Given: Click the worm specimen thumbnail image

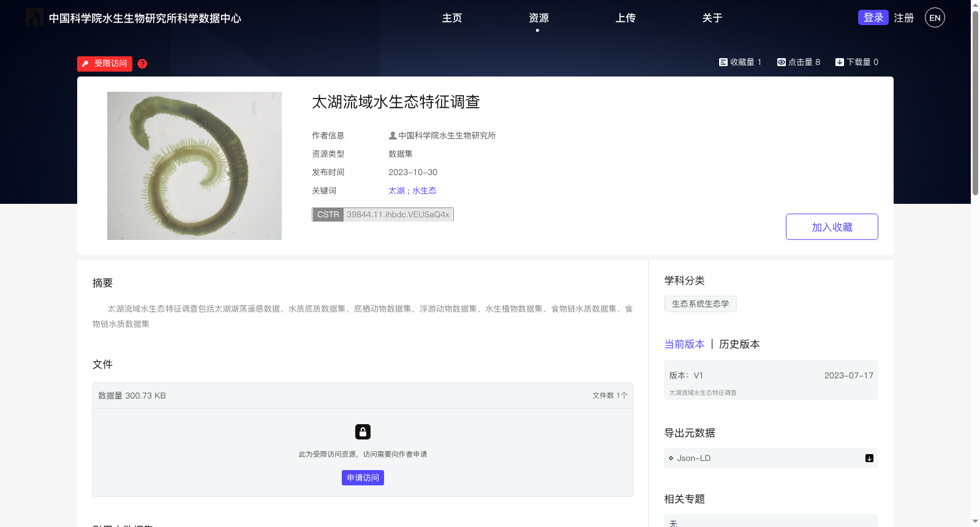Looking at the screenshot, I should point(194,166).
